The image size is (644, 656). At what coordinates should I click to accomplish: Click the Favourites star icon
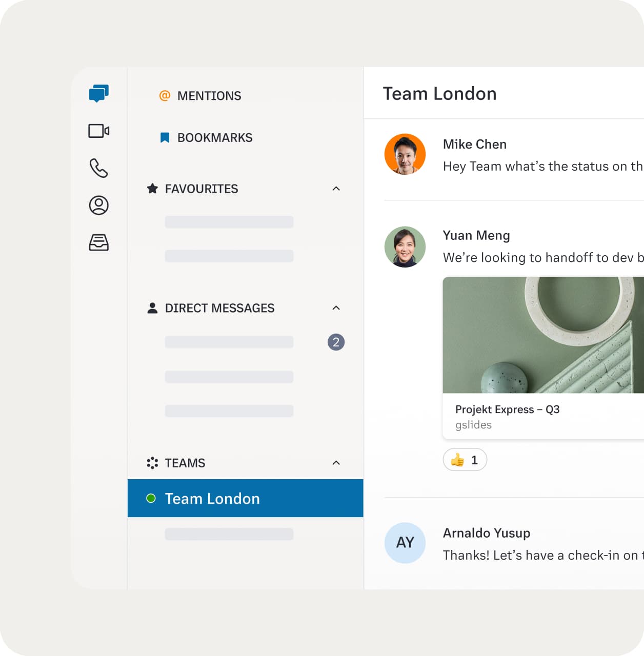(x=152, y=189)
